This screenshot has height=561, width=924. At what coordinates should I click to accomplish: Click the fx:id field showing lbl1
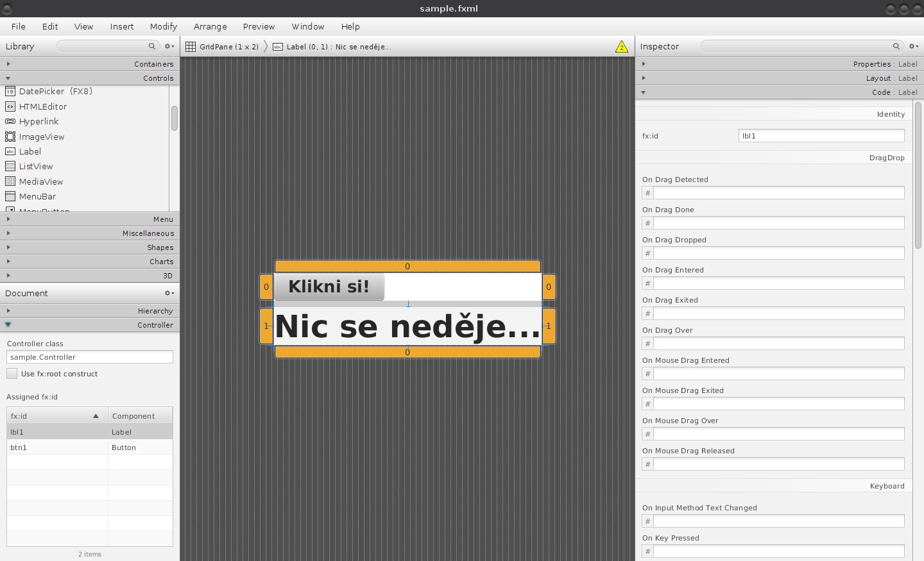point(821,135)
